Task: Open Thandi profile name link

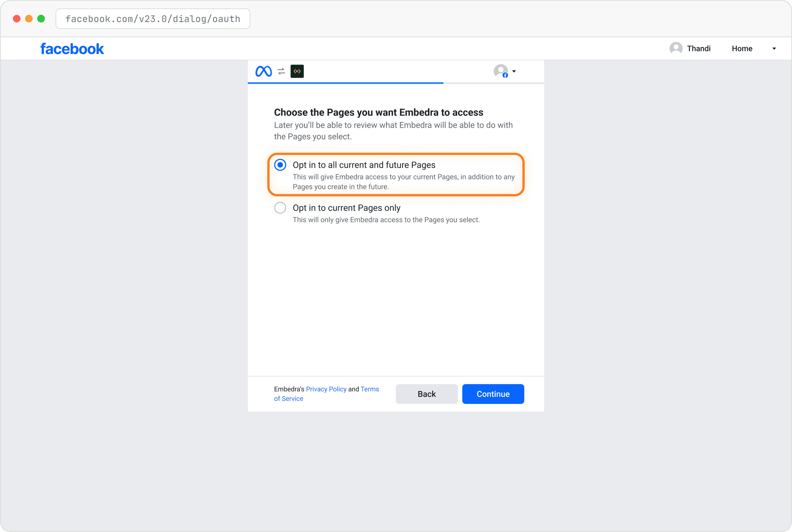Action: [699, 49]
